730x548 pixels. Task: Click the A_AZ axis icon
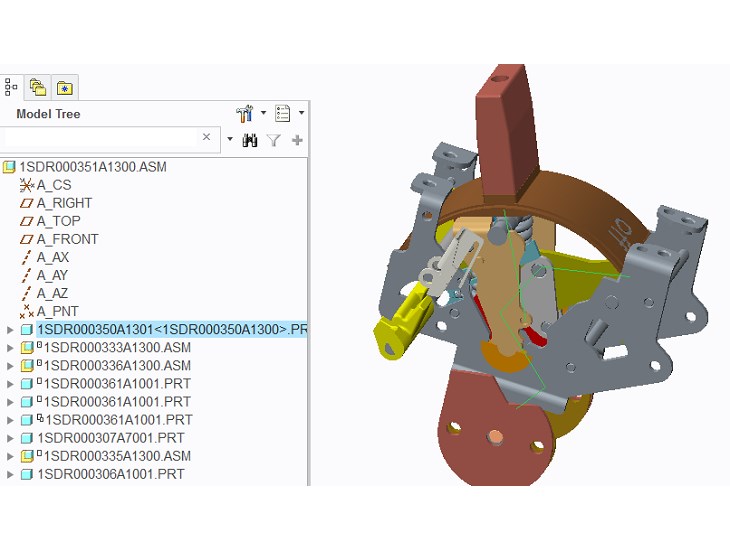27,293
